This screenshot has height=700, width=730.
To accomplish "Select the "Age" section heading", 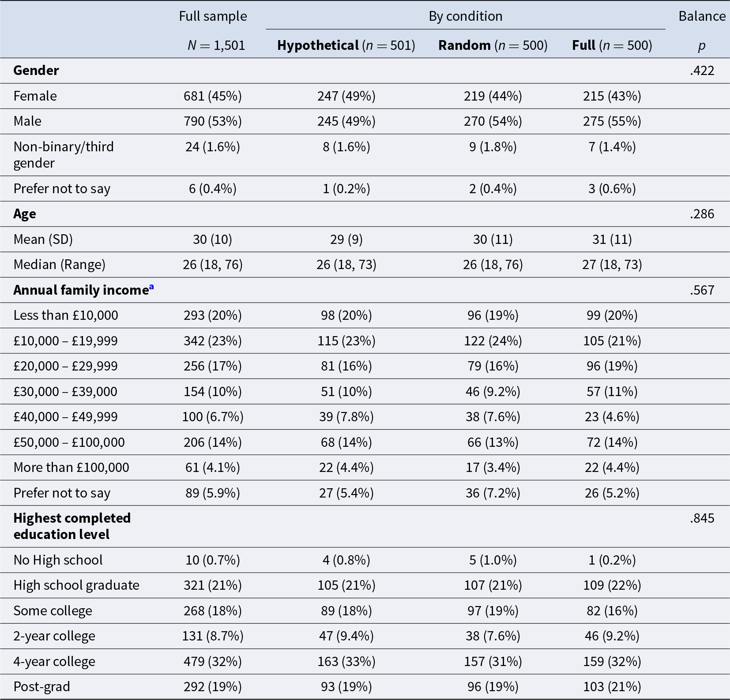I will 25,214.
